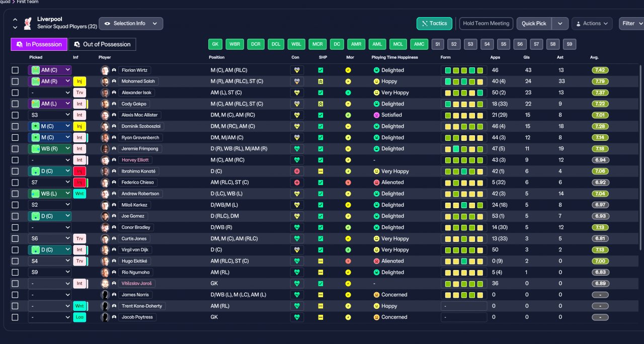Click the person icon beside Rio Ngumoha
This screenshot has width=644, height=344.
click(x=114, y=273)
